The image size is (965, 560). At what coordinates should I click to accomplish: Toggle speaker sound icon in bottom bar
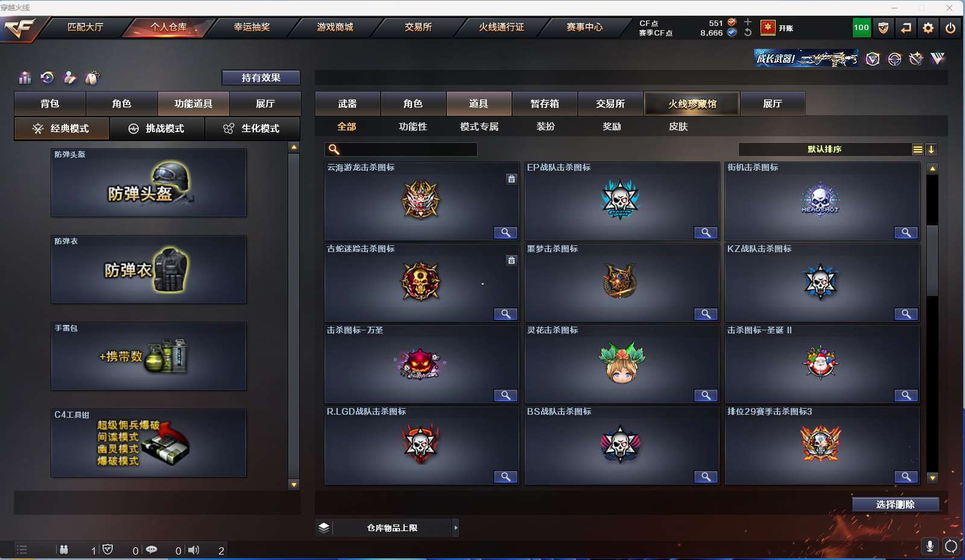coord(194,550)
